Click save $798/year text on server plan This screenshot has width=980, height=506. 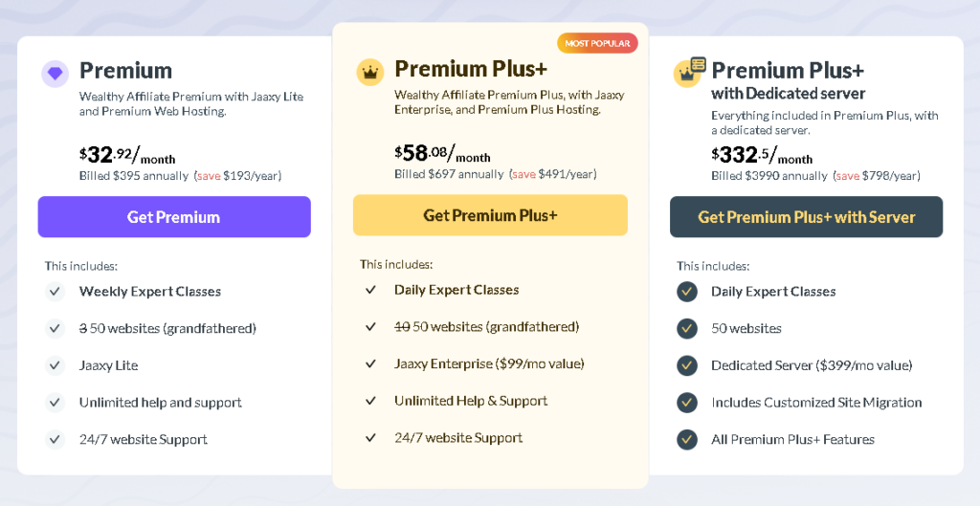[877, 176]
